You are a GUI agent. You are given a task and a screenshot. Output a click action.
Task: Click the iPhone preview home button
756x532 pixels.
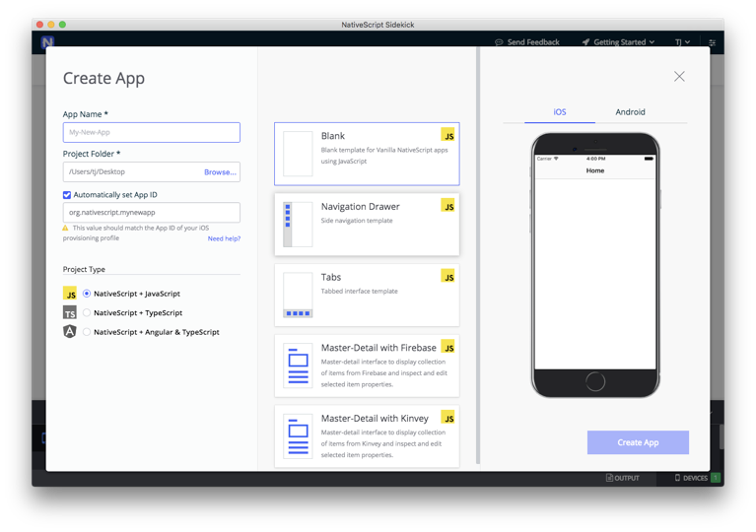pyautogui.click(x=595, y=381)
